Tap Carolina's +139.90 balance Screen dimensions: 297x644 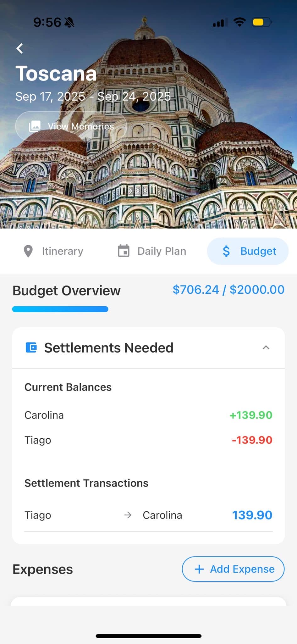tap(251, 415)
